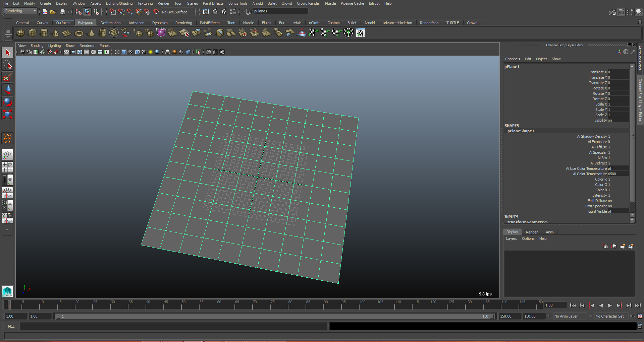This screenshot has height=342, width=644.
Task: Toggle wireframe on shaded in viewport toolbar
Action: (137, 52)
